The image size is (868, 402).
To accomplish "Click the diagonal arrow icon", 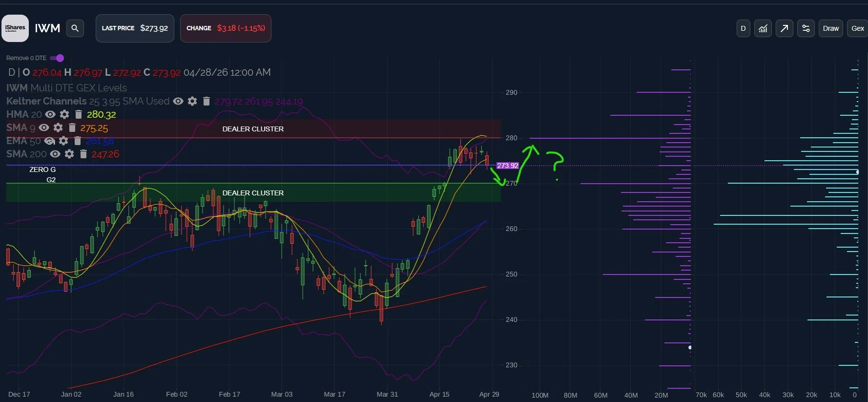I will click(x=785, y=28).
